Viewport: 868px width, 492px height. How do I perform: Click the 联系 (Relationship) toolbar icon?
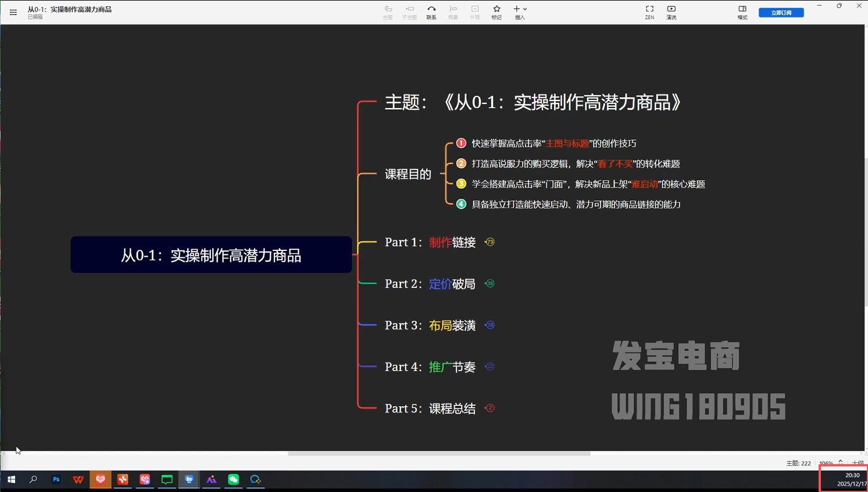[x=431, y=12]
